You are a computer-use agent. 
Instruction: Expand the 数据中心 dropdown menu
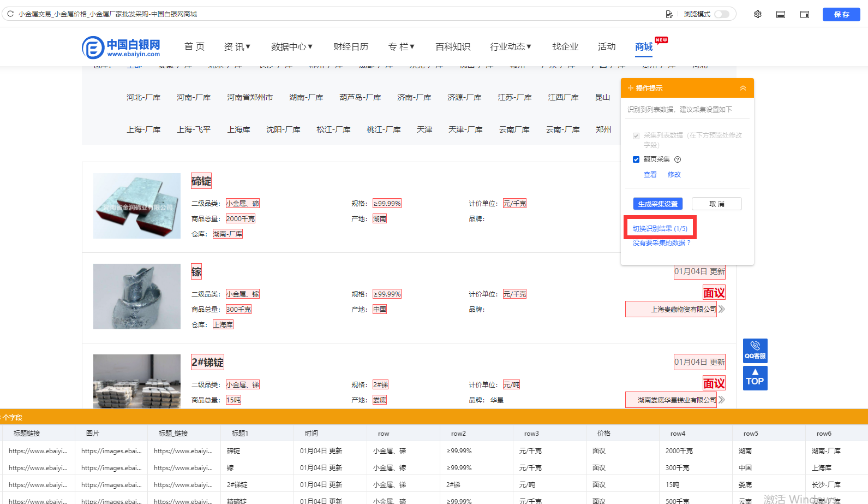click(x=292, y=47)
